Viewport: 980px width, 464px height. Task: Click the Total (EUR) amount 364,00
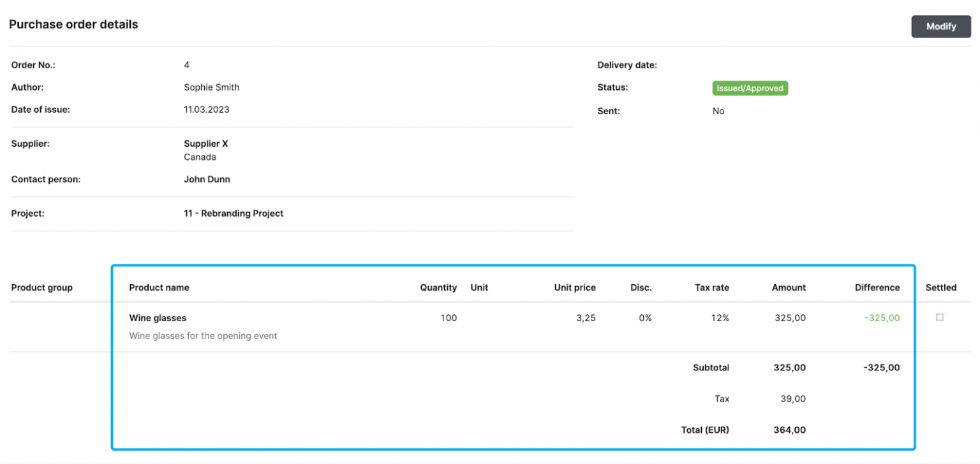(x=790, y=430)
